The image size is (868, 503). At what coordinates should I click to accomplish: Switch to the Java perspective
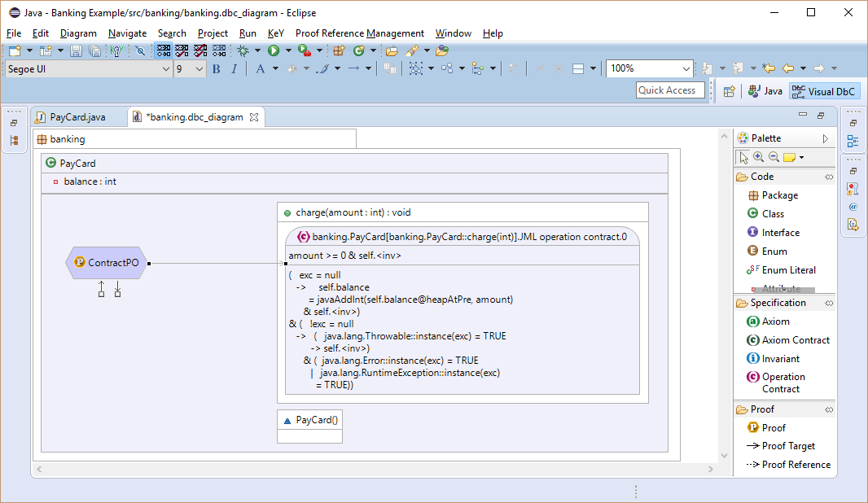click(765, 91)
